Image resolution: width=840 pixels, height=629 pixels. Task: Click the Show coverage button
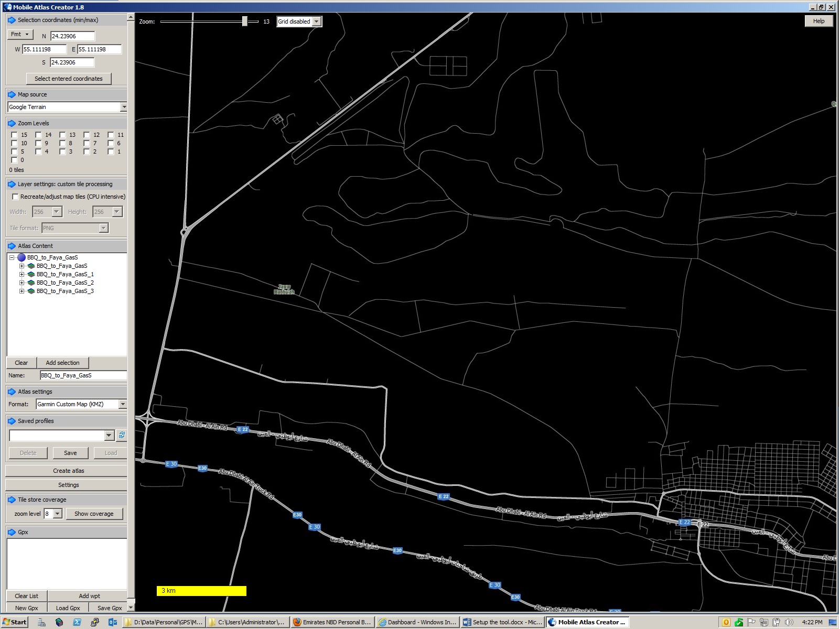coord(94,514)
